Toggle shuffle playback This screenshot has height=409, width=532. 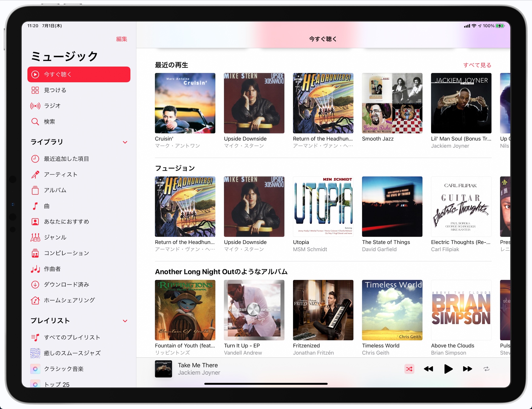click(x=409, y=369)
